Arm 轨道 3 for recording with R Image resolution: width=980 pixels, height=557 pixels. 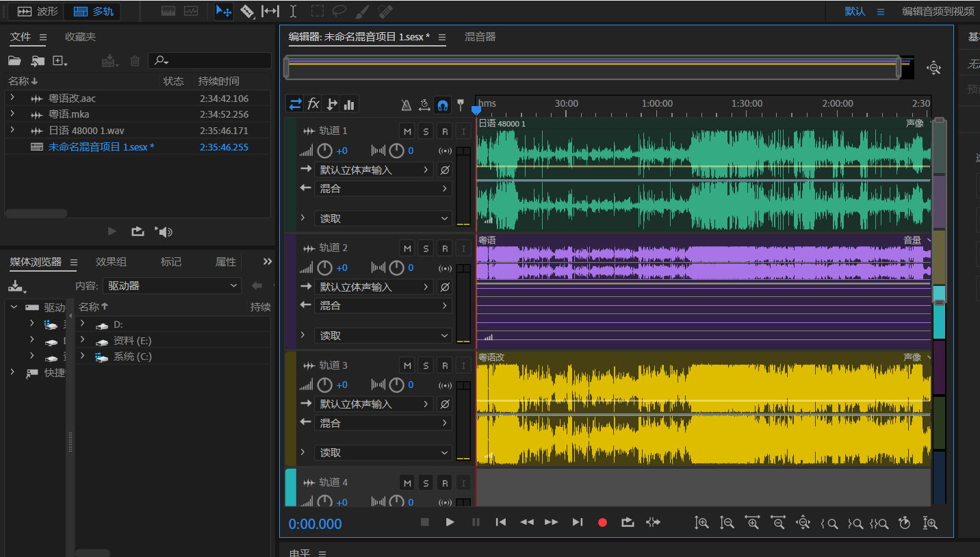point(445,366)
